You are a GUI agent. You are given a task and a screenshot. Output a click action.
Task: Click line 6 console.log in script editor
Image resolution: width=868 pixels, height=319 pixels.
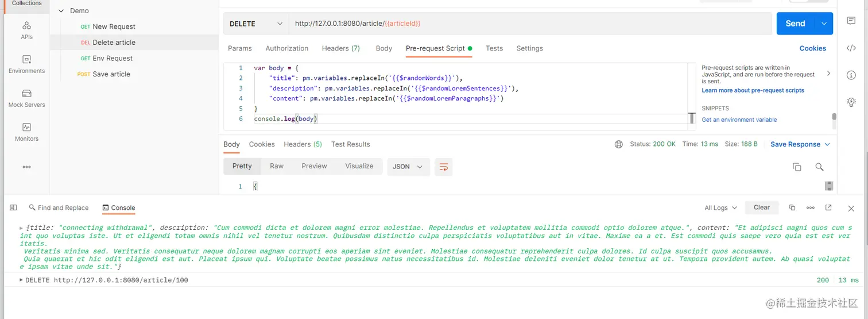point(286,118)
